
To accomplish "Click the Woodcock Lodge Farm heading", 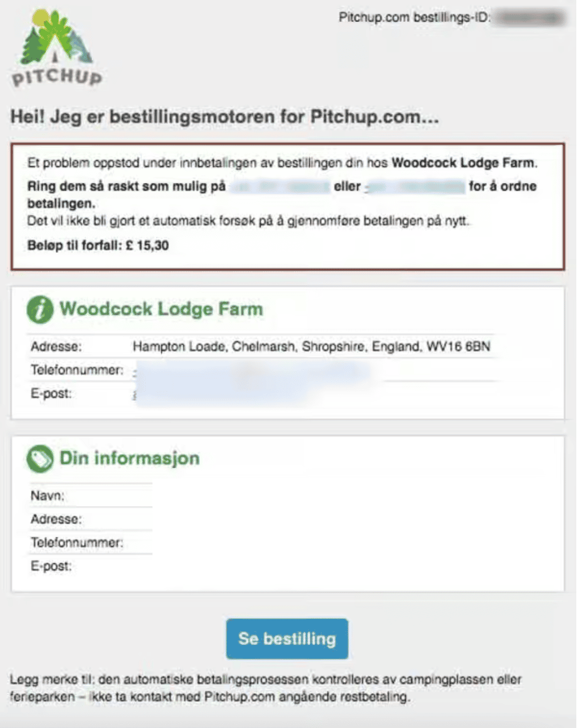I will pyautogui.click(x=161, y=309).
